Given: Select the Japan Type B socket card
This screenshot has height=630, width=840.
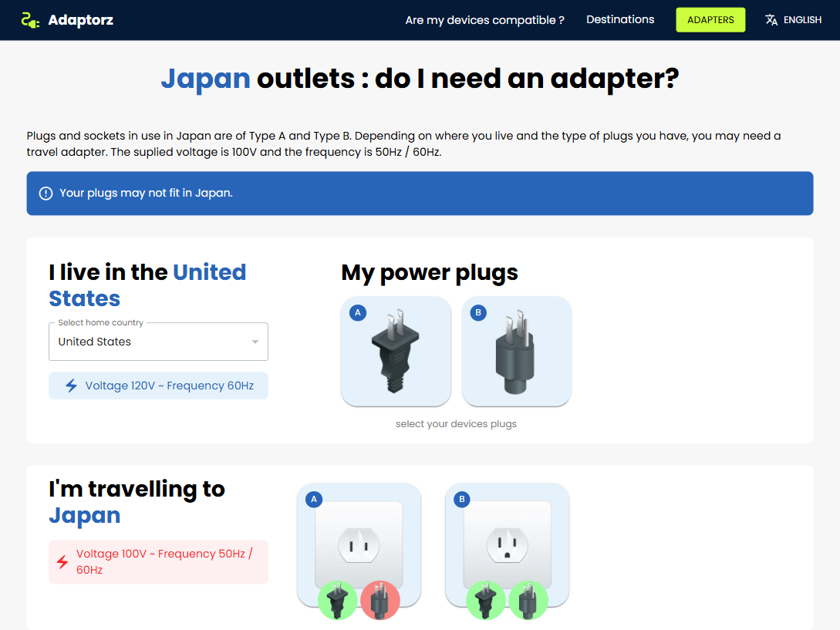Looking at the screenshot, I should pyautogui.click(x=507, y=545).
